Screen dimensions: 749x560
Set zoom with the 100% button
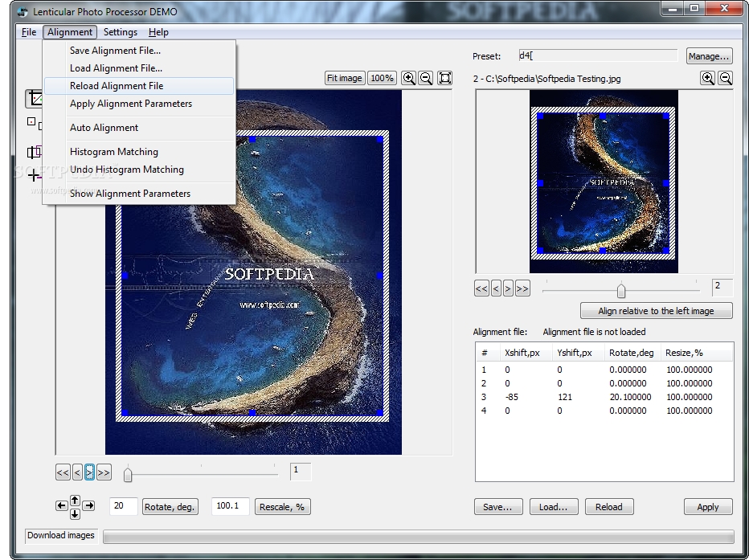(383, 78)
